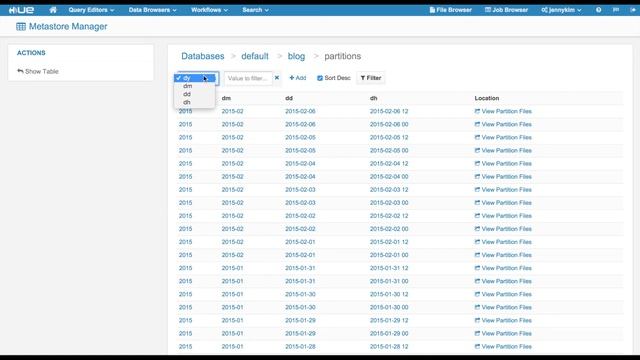Open the Job Browser
This screenshot has height=360, width=640.
[x=506, y=10]
